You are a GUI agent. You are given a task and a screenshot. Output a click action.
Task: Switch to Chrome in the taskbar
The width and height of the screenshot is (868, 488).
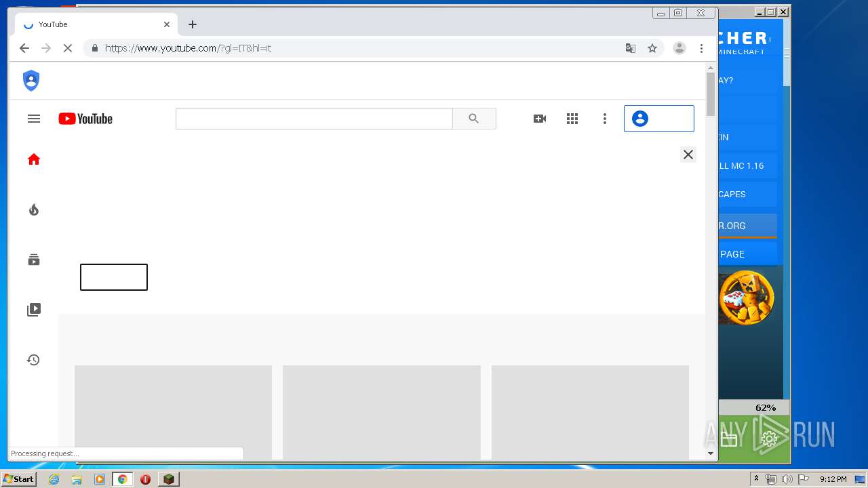point(123,479)
